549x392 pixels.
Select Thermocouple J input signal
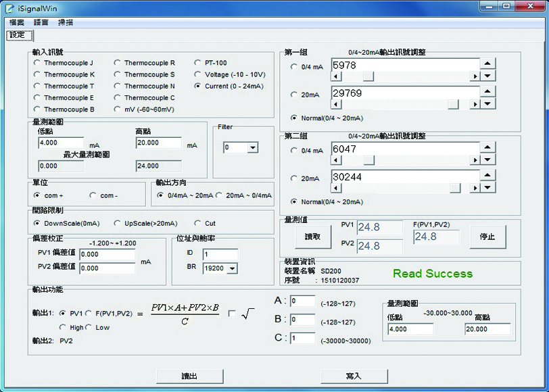pos(37,63)
